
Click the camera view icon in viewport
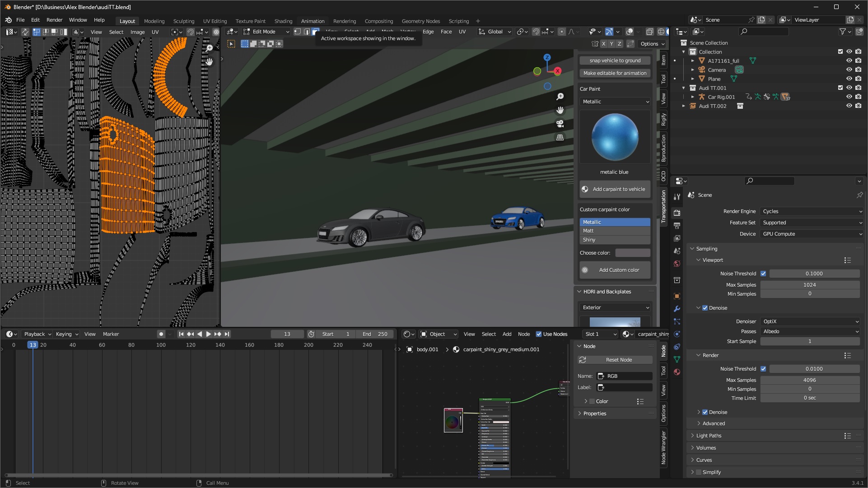(560, 124)
